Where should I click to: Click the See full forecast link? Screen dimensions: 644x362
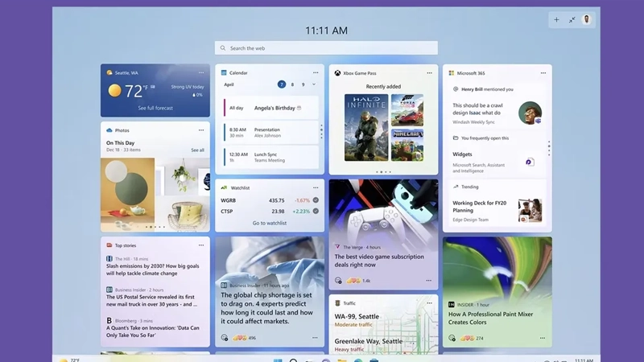click(155, 108)
